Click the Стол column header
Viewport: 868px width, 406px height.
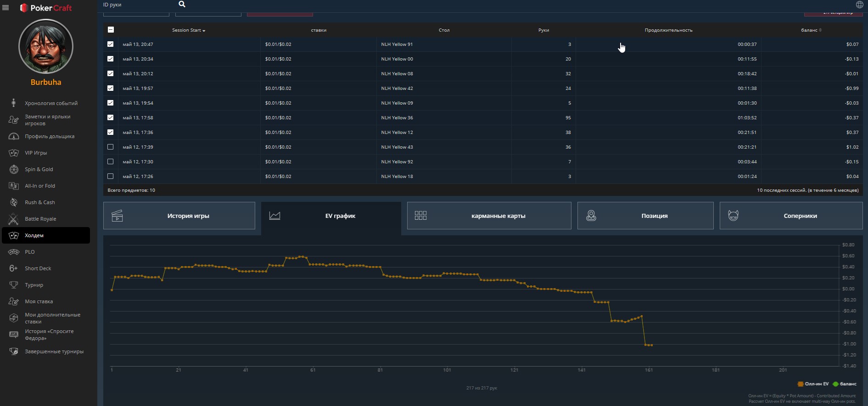tap(444, 30)
